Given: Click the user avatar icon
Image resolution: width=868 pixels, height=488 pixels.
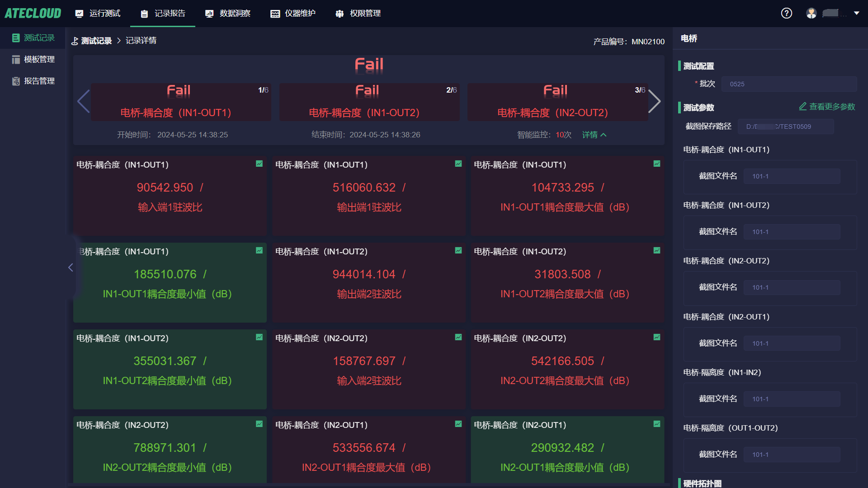Looking at the screenshot, I should 811,13.
